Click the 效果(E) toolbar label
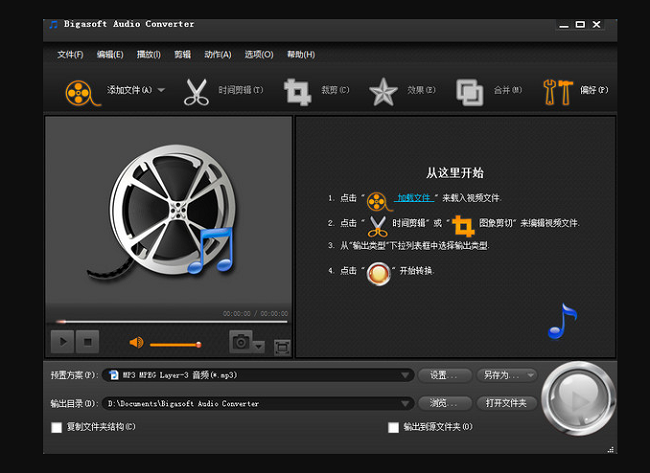Image resolution: width=650 pixels, height=473 pixels. 421,90
